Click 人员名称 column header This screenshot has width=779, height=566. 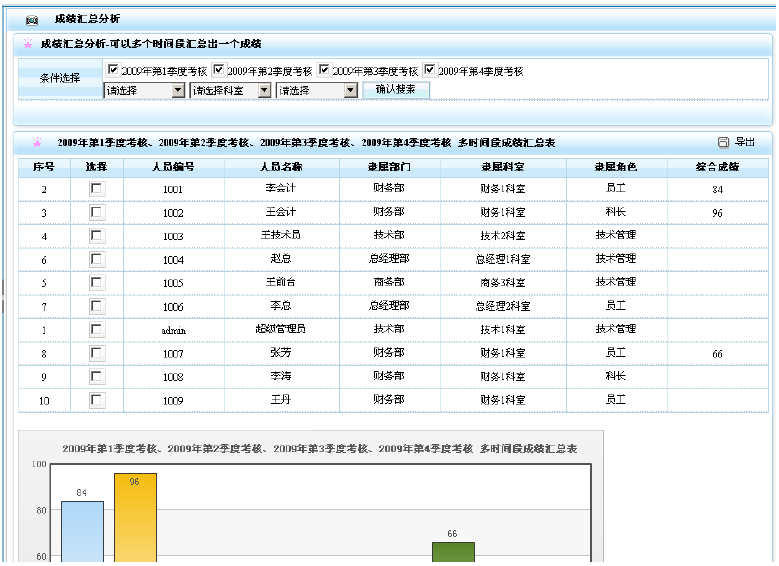click(x=281, y=167)
